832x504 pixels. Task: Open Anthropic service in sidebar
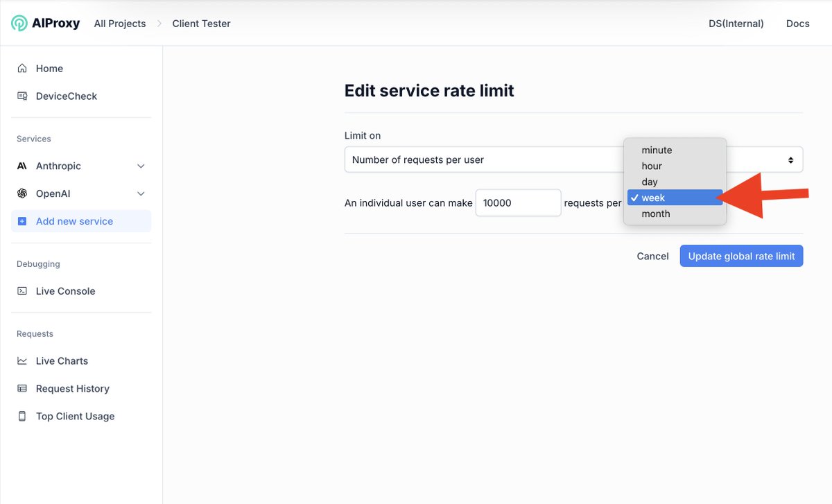point(81,166)
